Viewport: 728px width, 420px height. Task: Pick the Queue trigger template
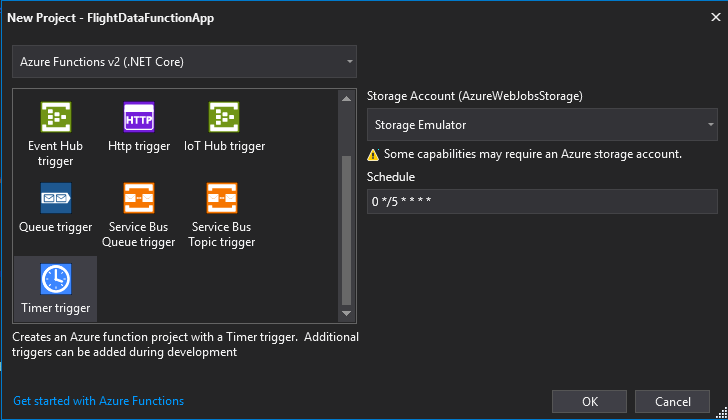click(56, 207)
